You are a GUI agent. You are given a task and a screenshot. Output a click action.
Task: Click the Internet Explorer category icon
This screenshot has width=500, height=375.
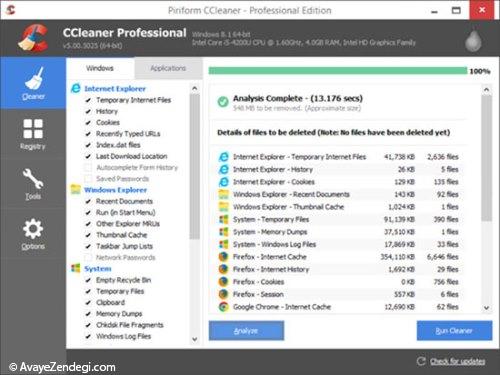click(x=76, y=88)
